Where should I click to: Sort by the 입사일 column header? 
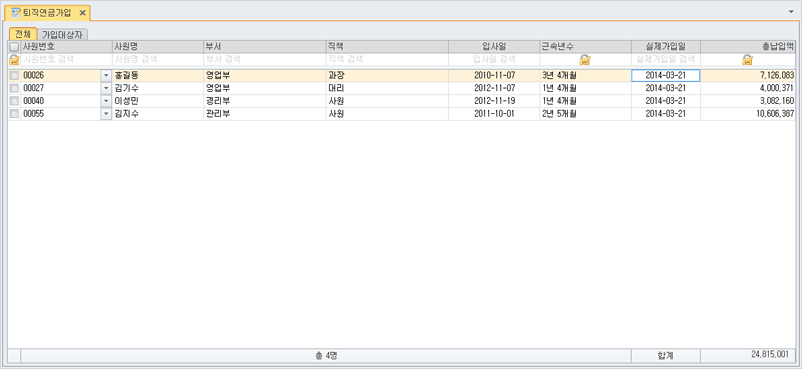click(494, 47)
